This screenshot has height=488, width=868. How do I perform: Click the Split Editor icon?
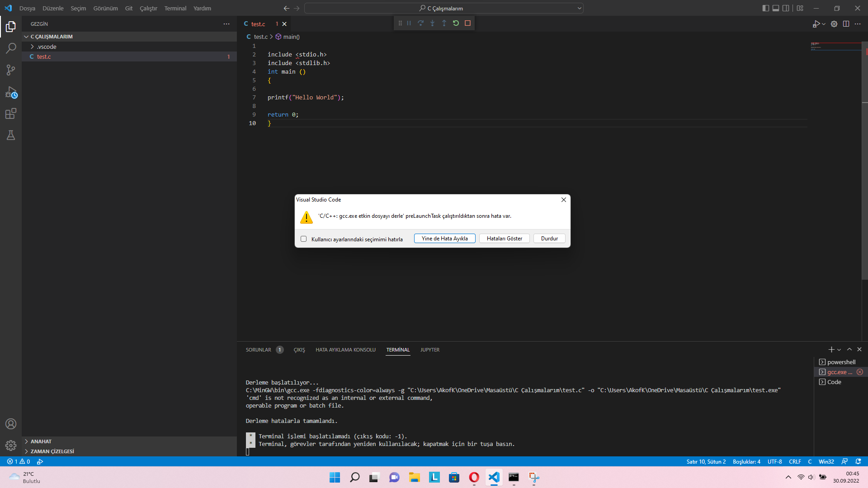(x=846, y=24)
